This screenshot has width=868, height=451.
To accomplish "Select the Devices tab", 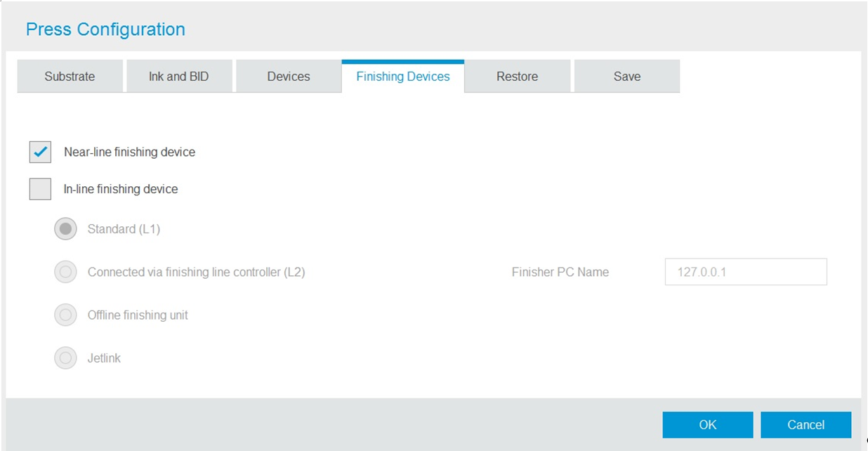I will coord(288,76).
